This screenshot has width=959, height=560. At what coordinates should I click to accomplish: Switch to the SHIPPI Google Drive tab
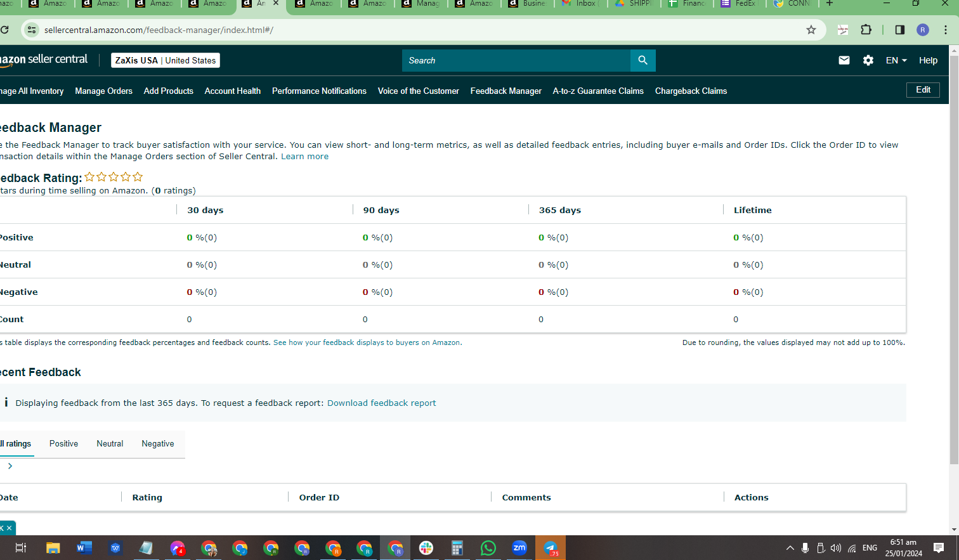tap(634, 4)
